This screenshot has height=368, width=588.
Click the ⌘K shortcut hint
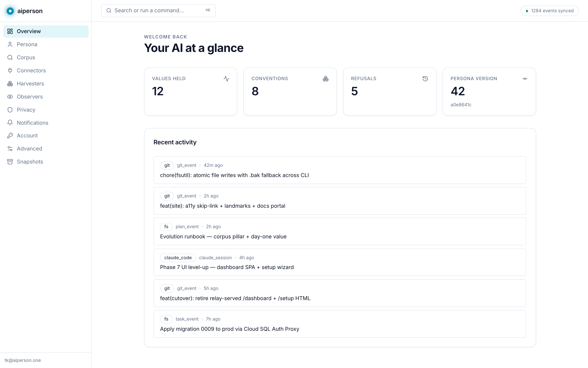click(x=208, y=10)
